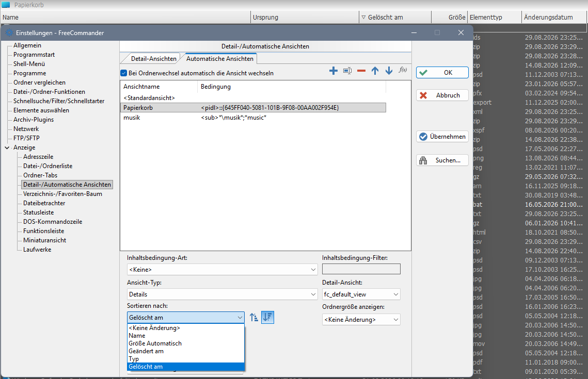Select the Papierkorb view row
Screen dimensions: 588x379
[x=253, y=108]
